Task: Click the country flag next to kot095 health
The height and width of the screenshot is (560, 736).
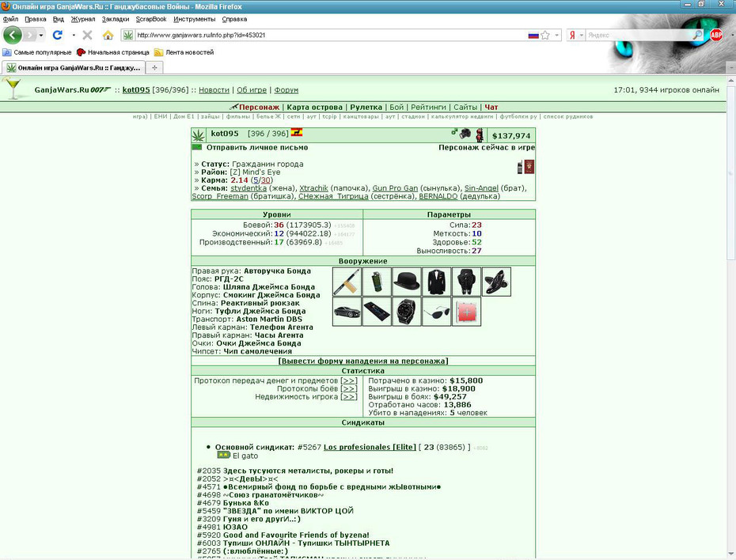Action: [x=297, y=133]
